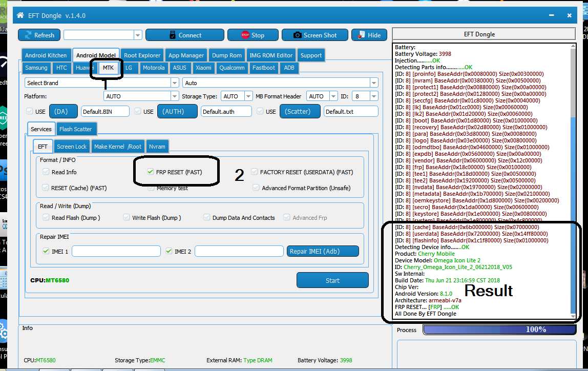This screenshot has height=371, width=588.
Task: Open Make Kernel /Root tab
Action: pyautogui.click(x=118, y=147)
